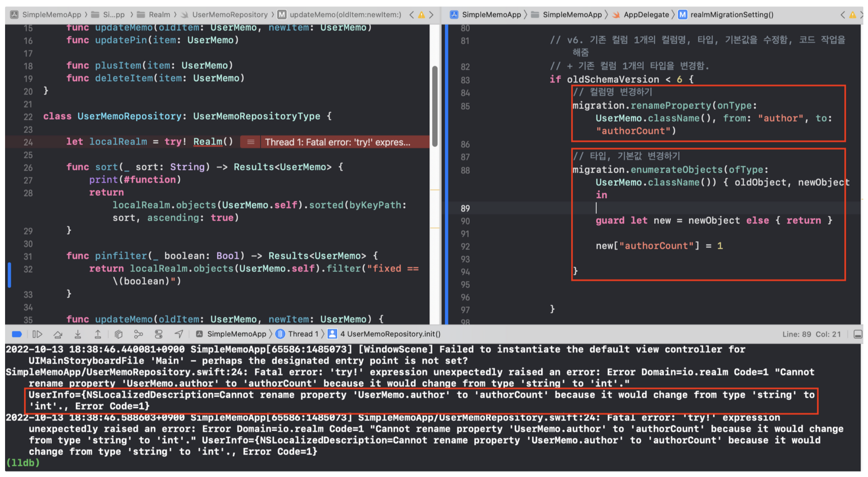
Task: Open the Debug View Hierarchy tool
Action: pyautogui.click(x=119, y=334)
